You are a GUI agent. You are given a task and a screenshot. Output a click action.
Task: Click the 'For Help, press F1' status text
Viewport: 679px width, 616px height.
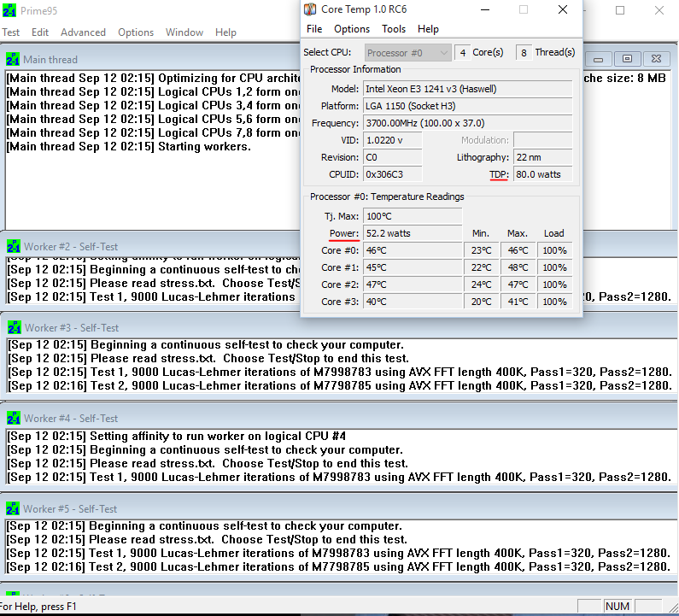point(38,607)
